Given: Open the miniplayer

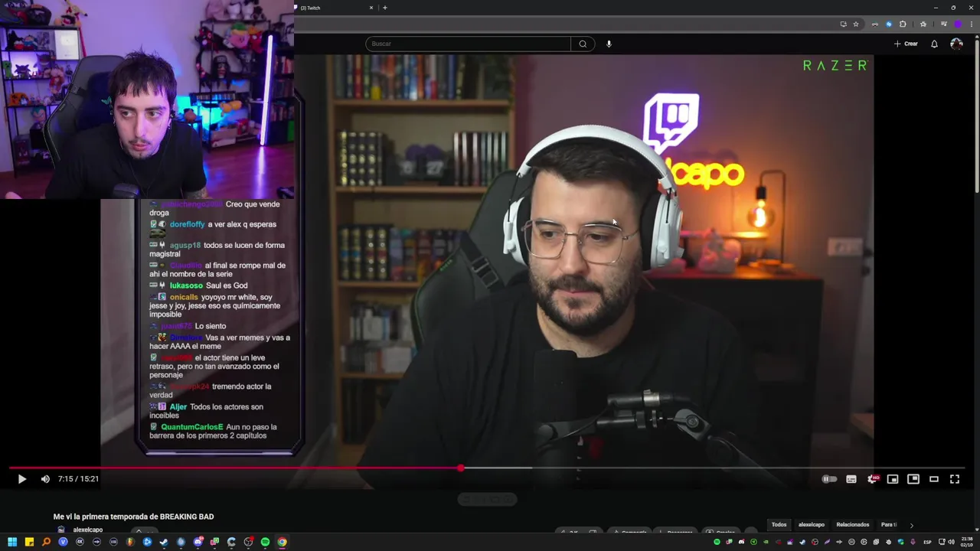Looking at the screenshot, I should pyautogui.click(x=893, y=479).
